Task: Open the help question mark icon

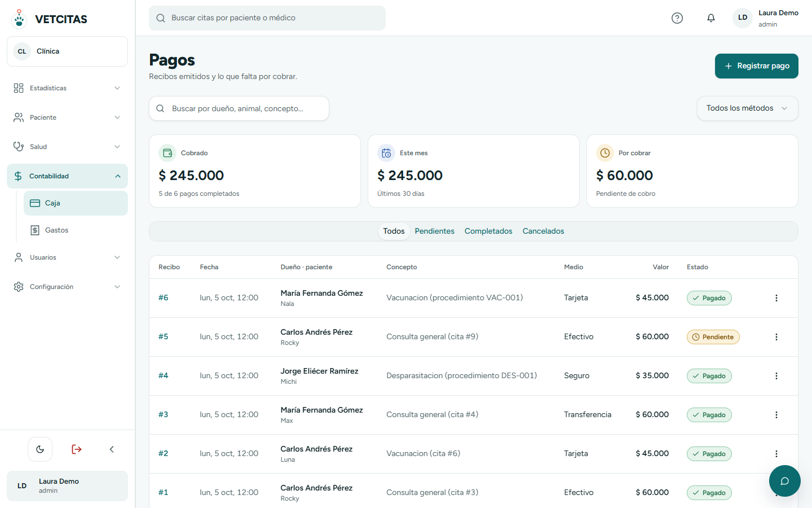Action: (677, 18)
